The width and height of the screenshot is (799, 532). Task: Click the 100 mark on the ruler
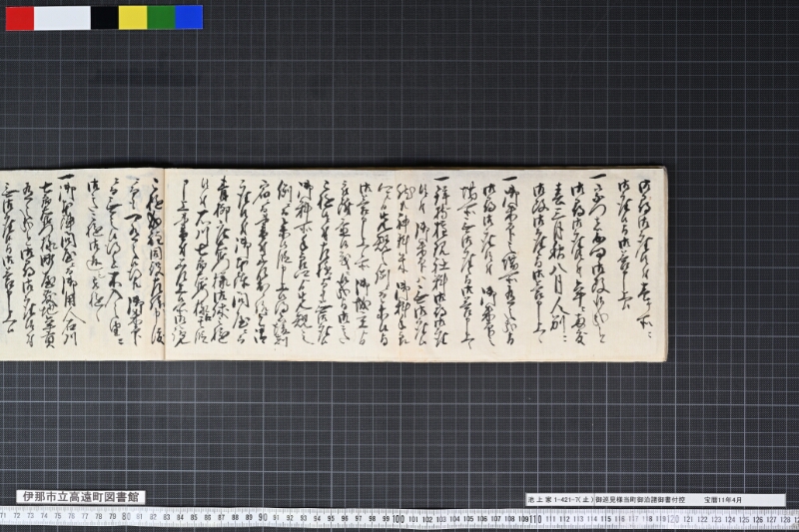coord(399,519)
